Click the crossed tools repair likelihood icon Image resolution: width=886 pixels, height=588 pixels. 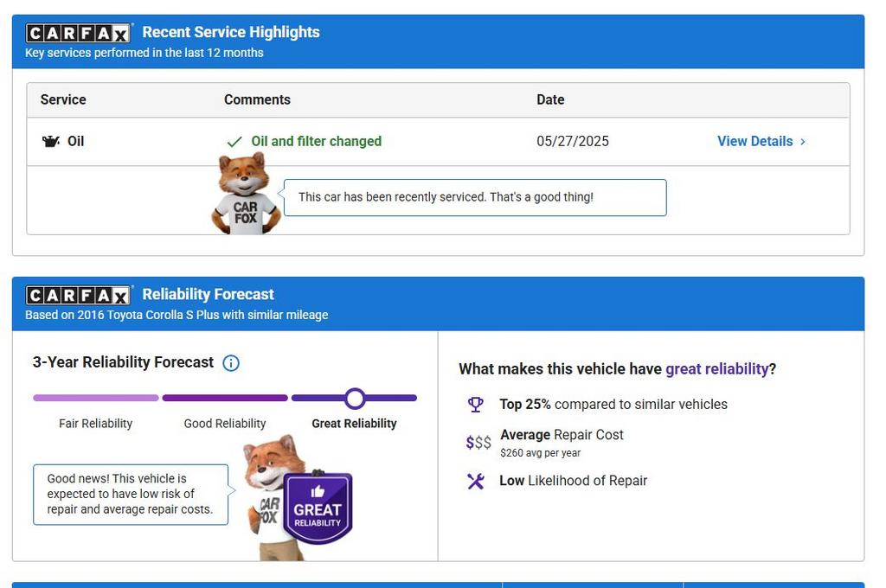[475, 481]
